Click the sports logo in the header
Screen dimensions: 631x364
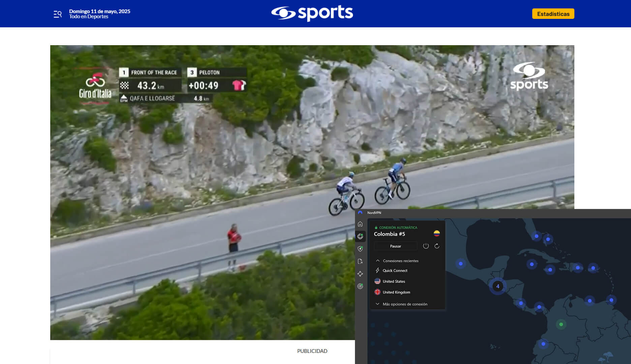pos(312,13)
